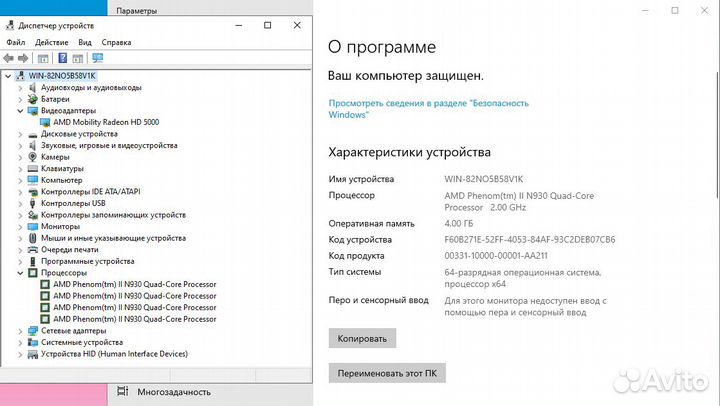Collapse the Процессоры category
720x406 pixels.
(x=20, y=273)
